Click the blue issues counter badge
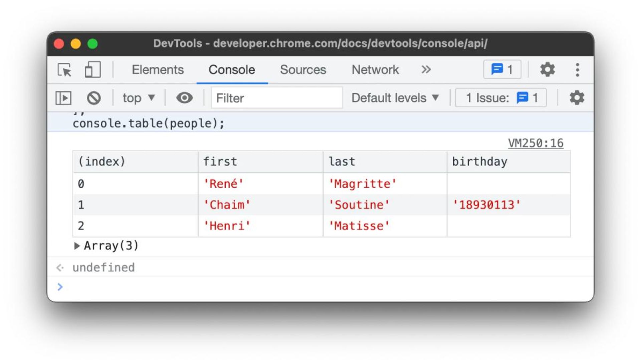 502,70
